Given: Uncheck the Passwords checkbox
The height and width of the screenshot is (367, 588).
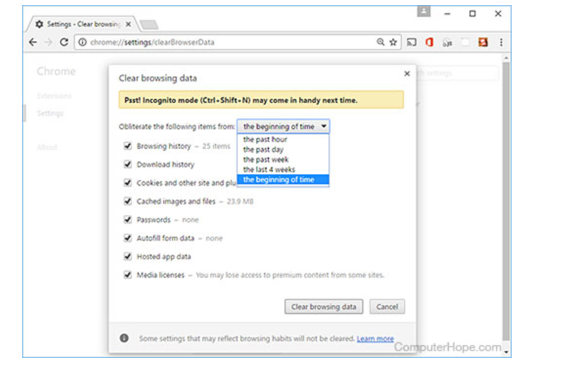Looking at the screenshot, I should pyautogui.click(x=128, y=220).
